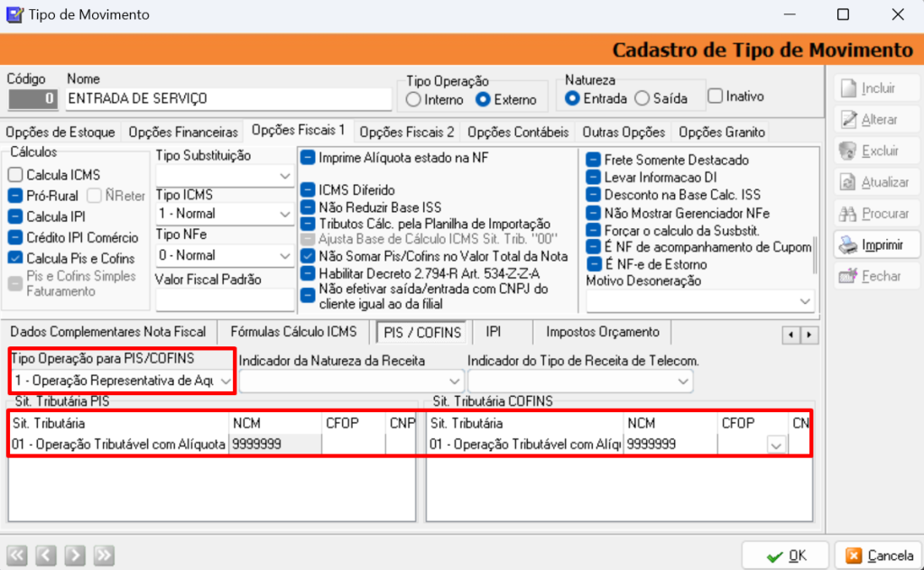Go to next record arrow

click(75, 555)
